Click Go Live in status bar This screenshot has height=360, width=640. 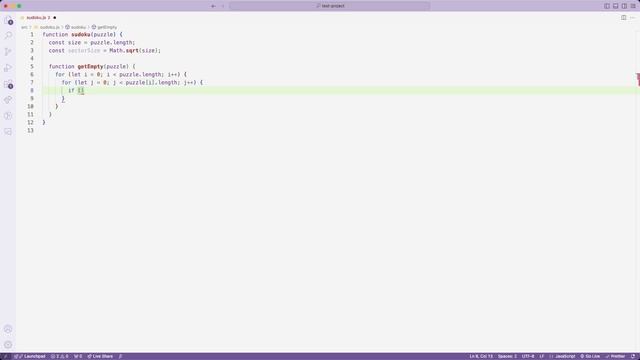tap(590, 356)
